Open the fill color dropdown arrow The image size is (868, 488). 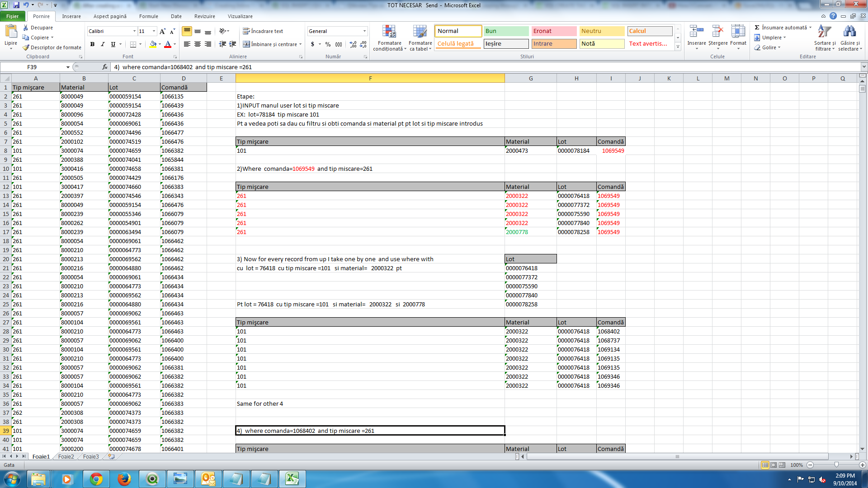tap(160, 44)
